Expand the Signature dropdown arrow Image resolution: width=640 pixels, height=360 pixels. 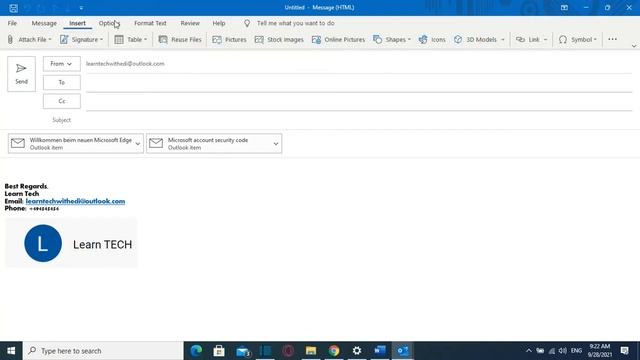(101, 40)
